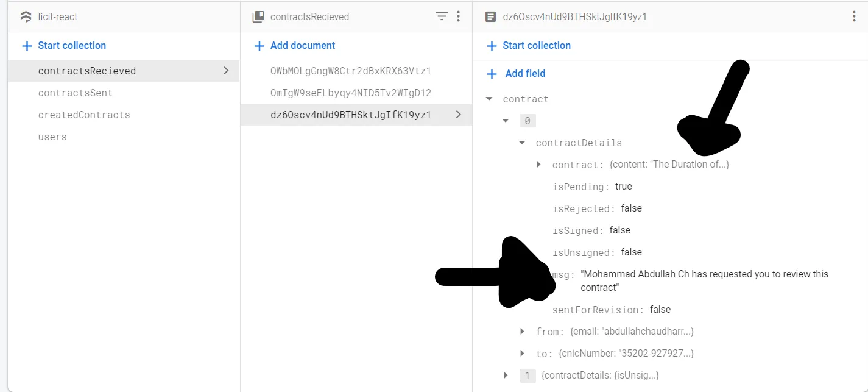Open the contractsRecieved column overflow menu
868x392 pixels.
[x=459, y=16]
